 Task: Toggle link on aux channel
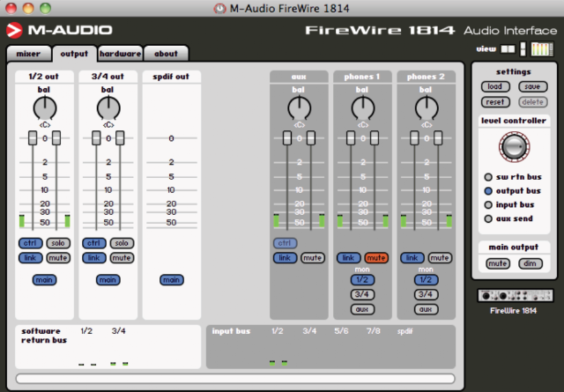285,258
